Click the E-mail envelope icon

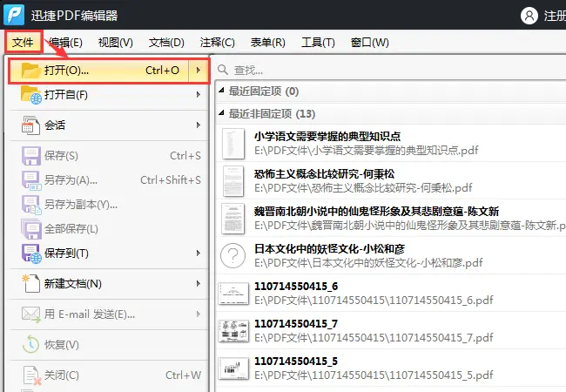pyautogui.click(x=31, y=314)
